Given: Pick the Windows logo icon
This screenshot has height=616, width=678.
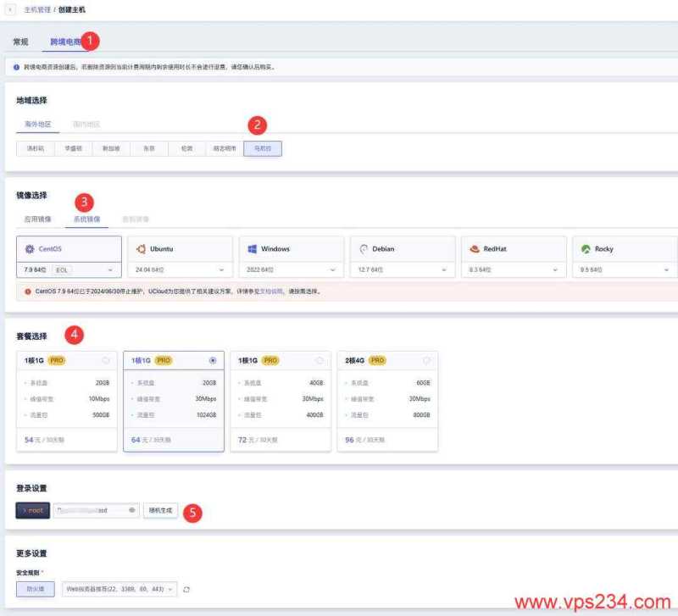Looking at the screenshot, I should [x=253, y=249].
